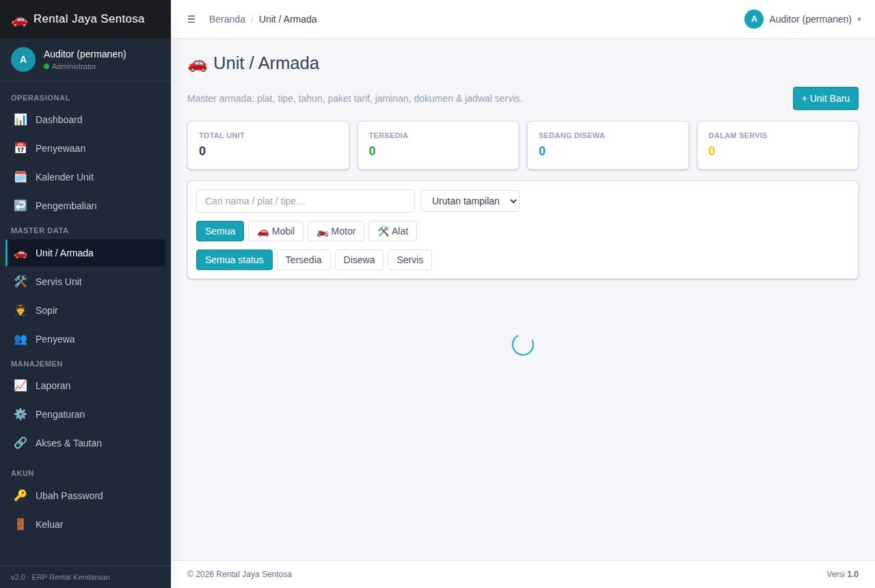Click the hamburger menu toggle icon
Image resolution: width=875 pixels, height=588 pixels.
tap(191, 19)
